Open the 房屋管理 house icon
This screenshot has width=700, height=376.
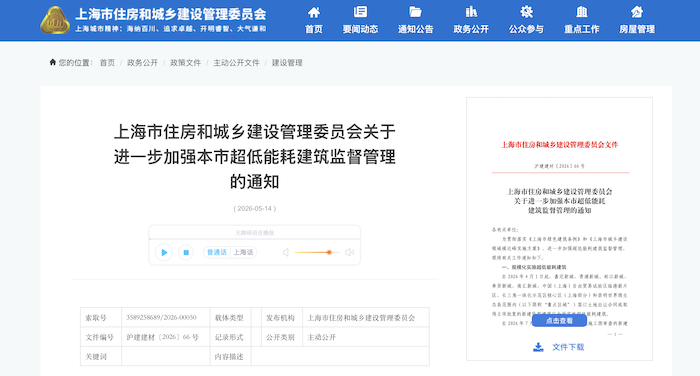(x=637, y=12)
